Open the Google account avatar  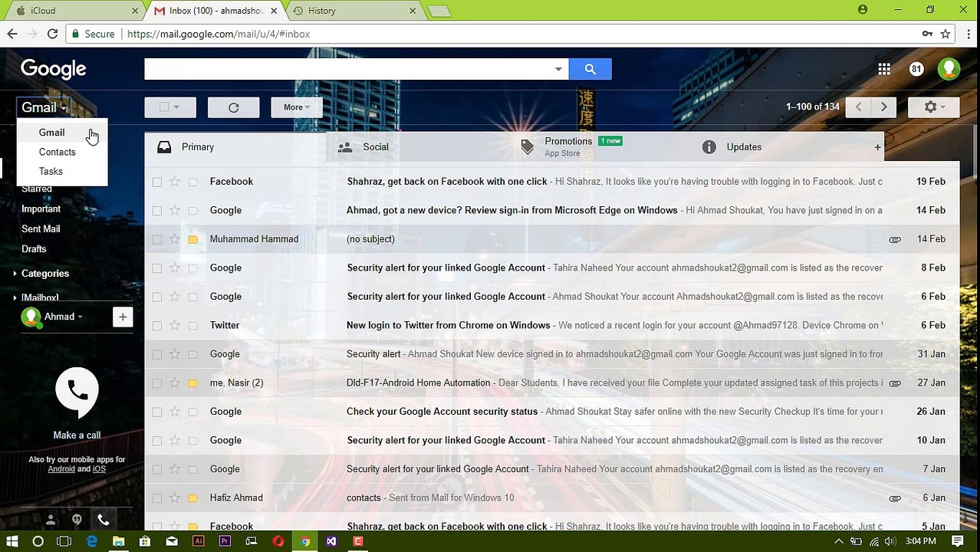[x=949, y=69]
